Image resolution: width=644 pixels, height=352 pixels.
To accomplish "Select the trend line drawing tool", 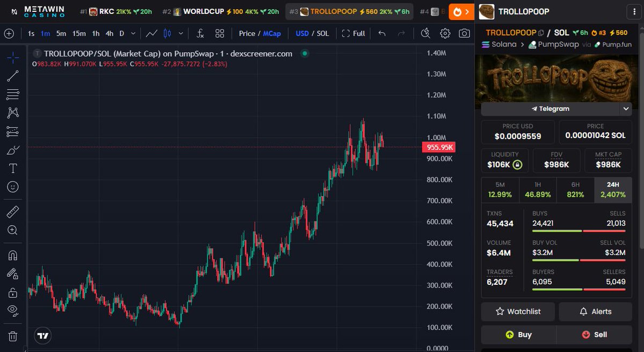I will click(x=13, y=76).
